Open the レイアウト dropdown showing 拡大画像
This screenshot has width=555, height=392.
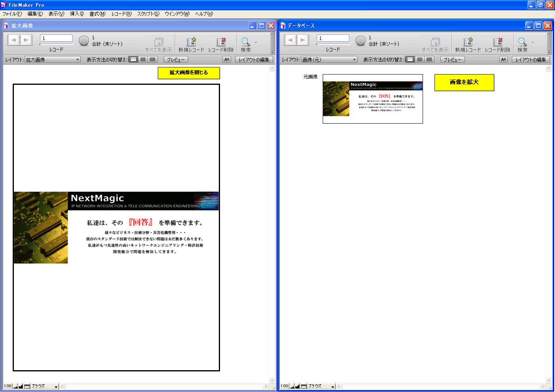point(53,59)
